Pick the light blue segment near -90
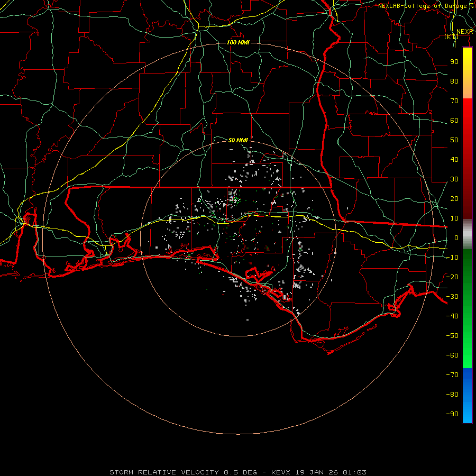 [467, 414]
